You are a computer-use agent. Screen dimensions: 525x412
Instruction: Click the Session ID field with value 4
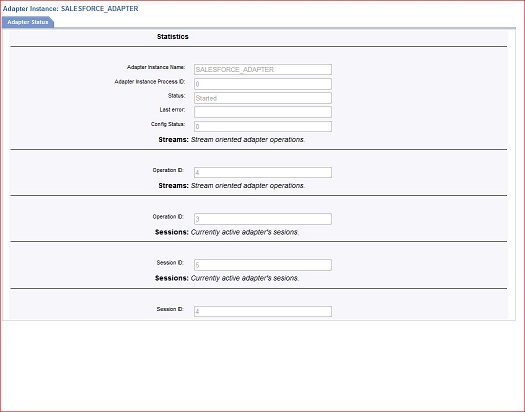pos(263,311)
